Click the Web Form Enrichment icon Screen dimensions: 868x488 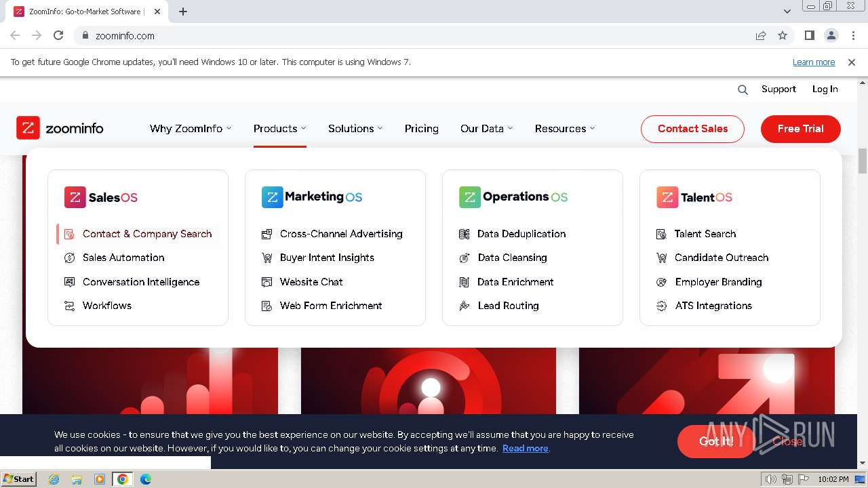pos(267,306)
